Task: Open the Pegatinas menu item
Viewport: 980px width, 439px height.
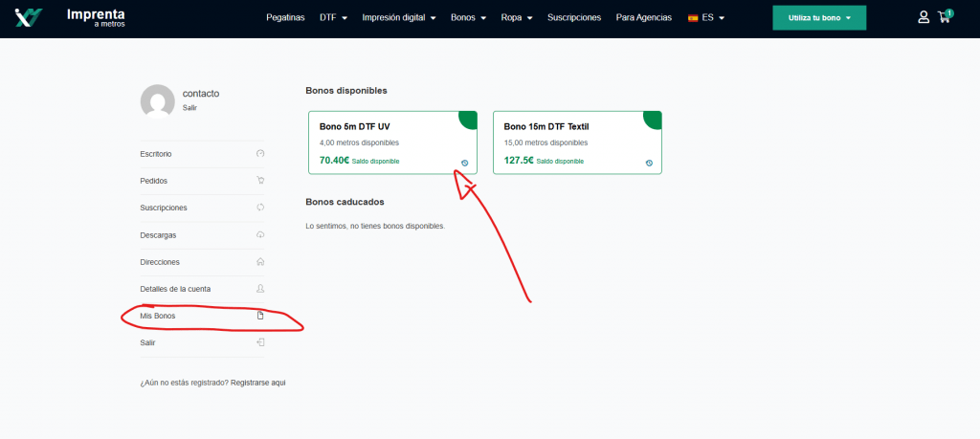Action: click(x=285, y=17)
